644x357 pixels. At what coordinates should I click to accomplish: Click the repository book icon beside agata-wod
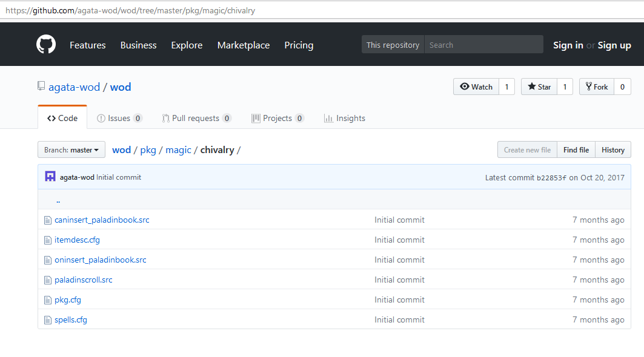41,86
